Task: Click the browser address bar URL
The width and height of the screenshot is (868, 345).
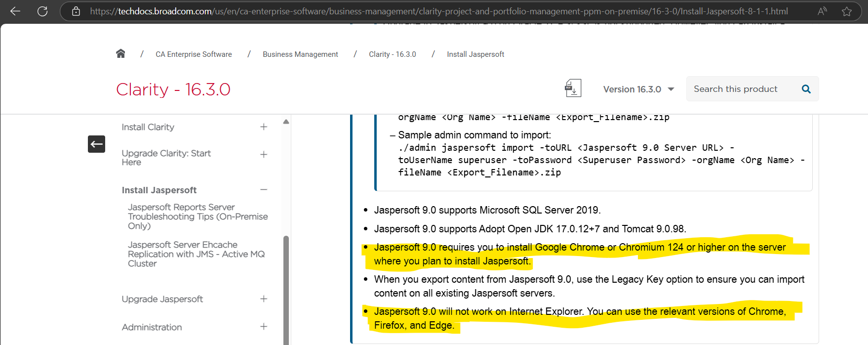Action: pyautogui.click(x=439, y=11)
